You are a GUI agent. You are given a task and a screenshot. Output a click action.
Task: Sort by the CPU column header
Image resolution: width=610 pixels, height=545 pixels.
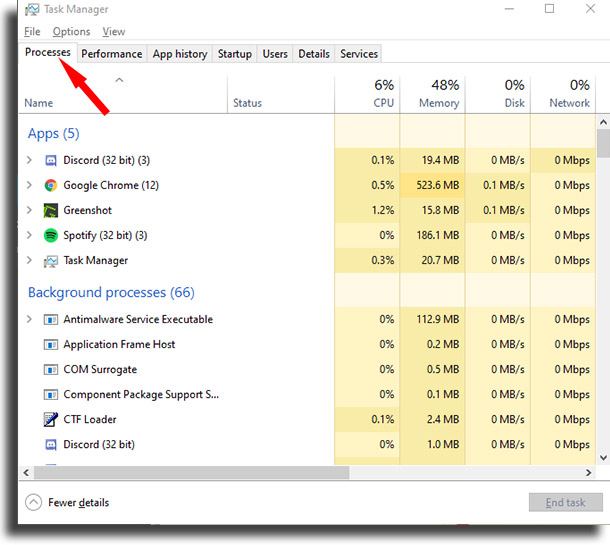367,94
